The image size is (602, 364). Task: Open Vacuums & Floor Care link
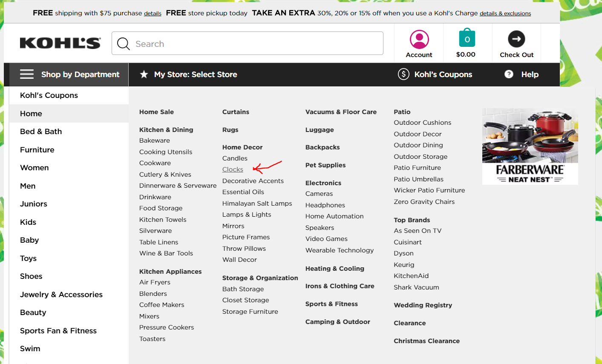pos(341,112)
